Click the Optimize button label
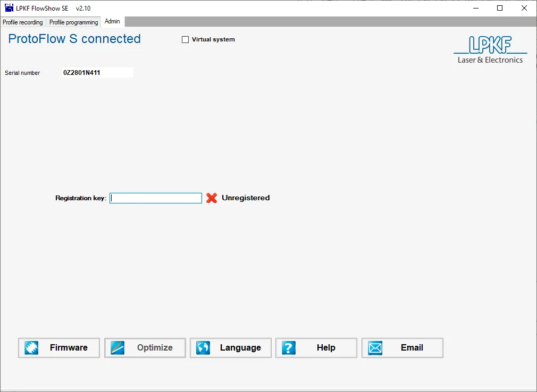Screen dimensions: 537x392 [x=155, y=347]
